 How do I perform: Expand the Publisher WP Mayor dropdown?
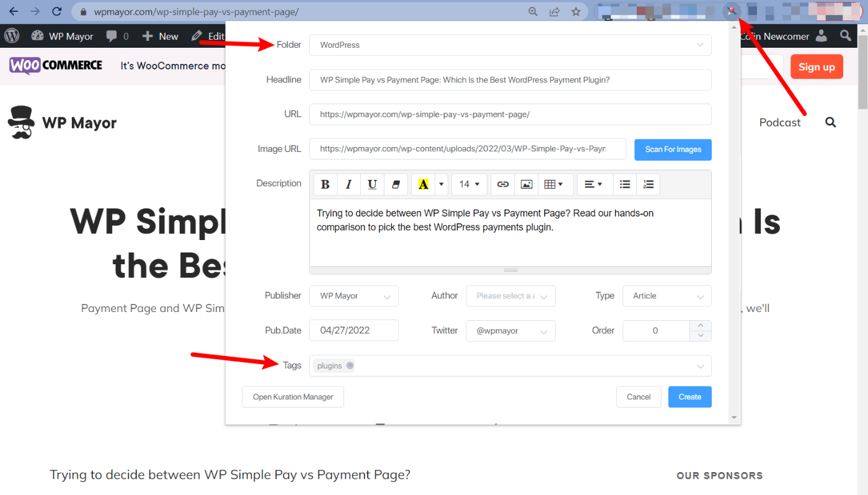point(354,296)
